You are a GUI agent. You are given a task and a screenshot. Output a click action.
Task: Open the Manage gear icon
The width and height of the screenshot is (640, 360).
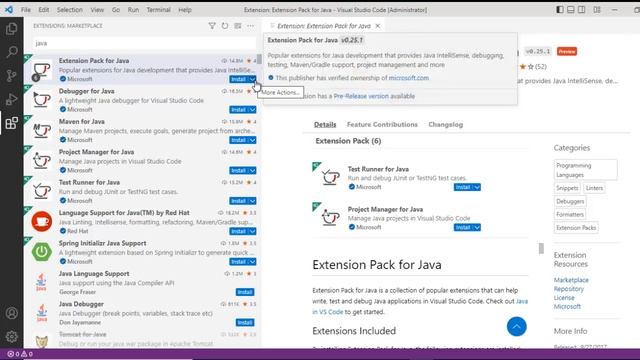(x=11, y=336)
